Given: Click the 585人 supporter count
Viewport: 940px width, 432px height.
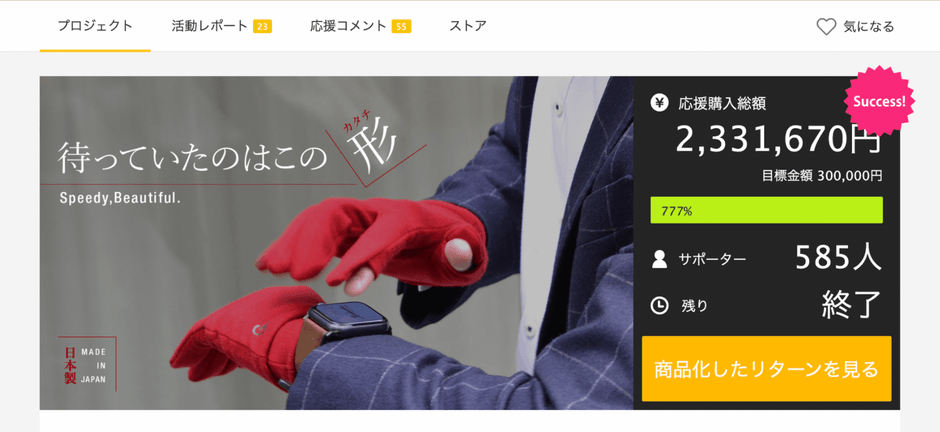Looking at the screenshot, I should click(x=838, y=258).
